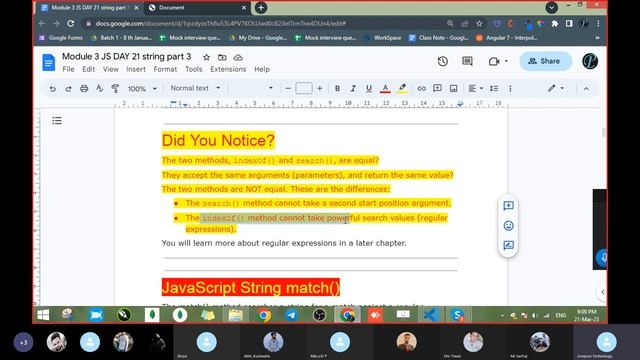Open the Google account avatar
The image size is (640, 360).
click(x=590, y=61)
